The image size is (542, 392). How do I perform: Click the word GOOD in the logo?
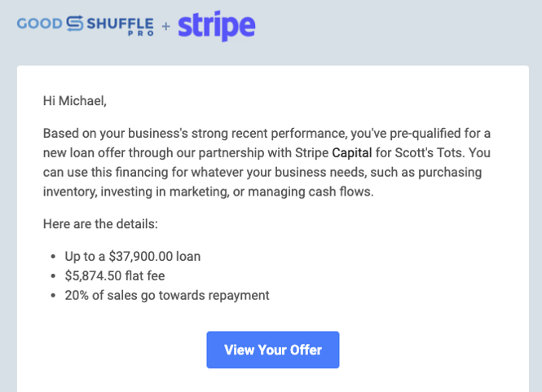[39, 24]
